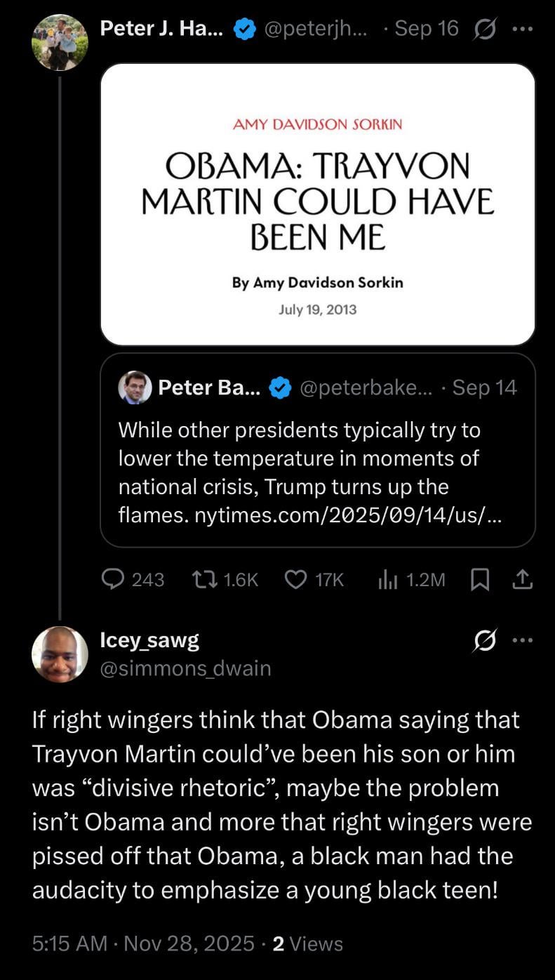Tap Grok icon beside Icey_sawg reply
The height and width of the screenshot is (980, 555).
485,640
